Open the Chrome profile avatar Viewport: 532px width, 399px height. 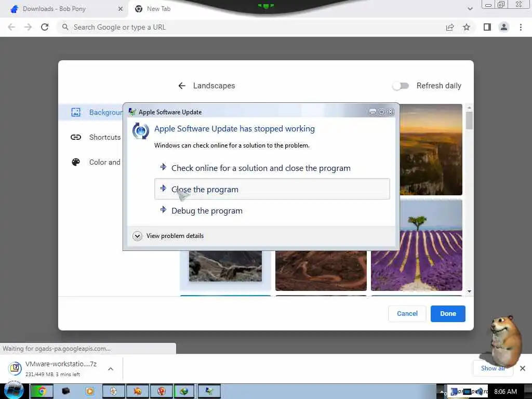(504, 27)
